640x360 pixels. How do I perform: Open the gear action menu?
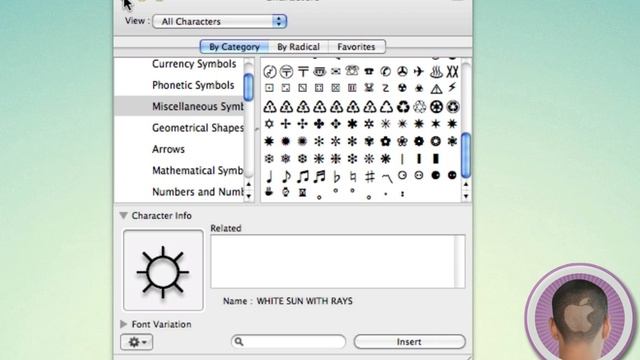click(x=137, y=342)
